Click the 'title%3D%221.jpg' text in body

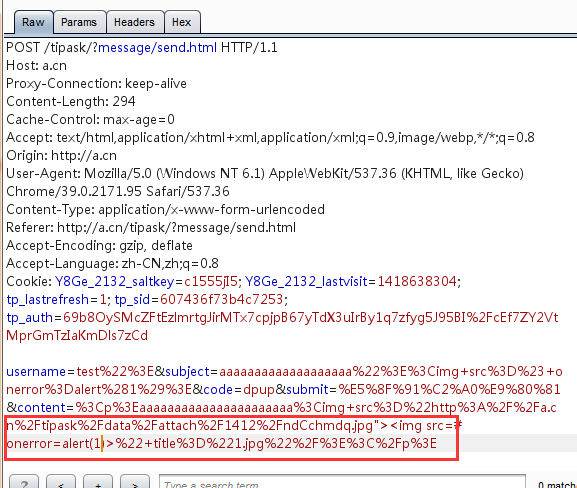[x=209, y=443]
